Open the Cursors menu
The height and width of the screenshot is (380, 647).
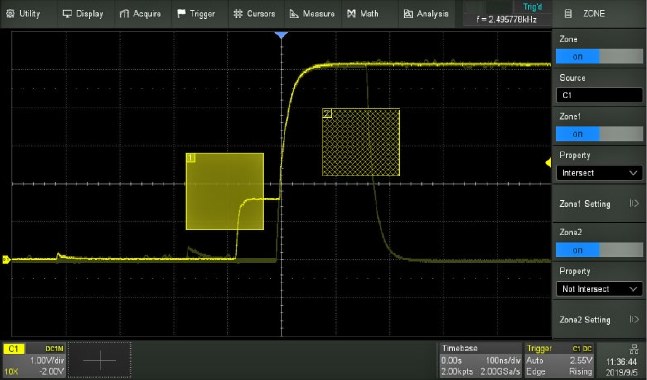coord(254,14)
